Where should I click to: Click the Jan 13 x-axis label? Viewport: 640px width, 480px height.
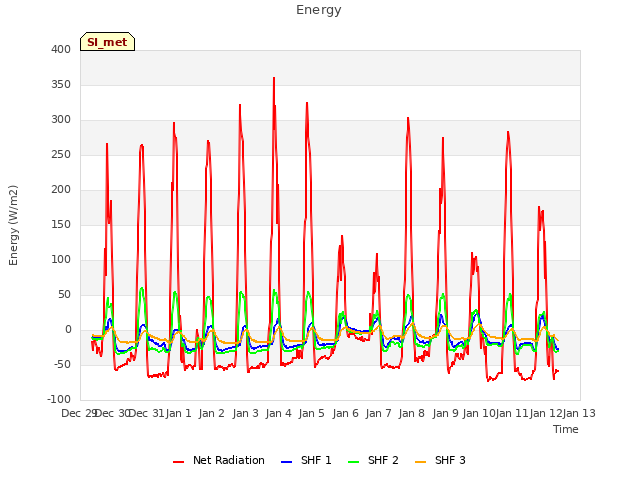click(579, 413)
